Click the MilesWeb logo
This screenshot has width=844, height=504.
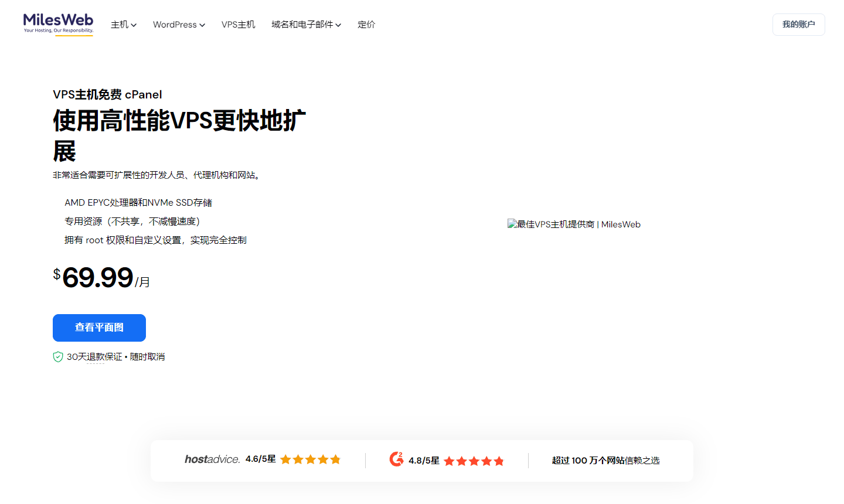click(58, 24)
